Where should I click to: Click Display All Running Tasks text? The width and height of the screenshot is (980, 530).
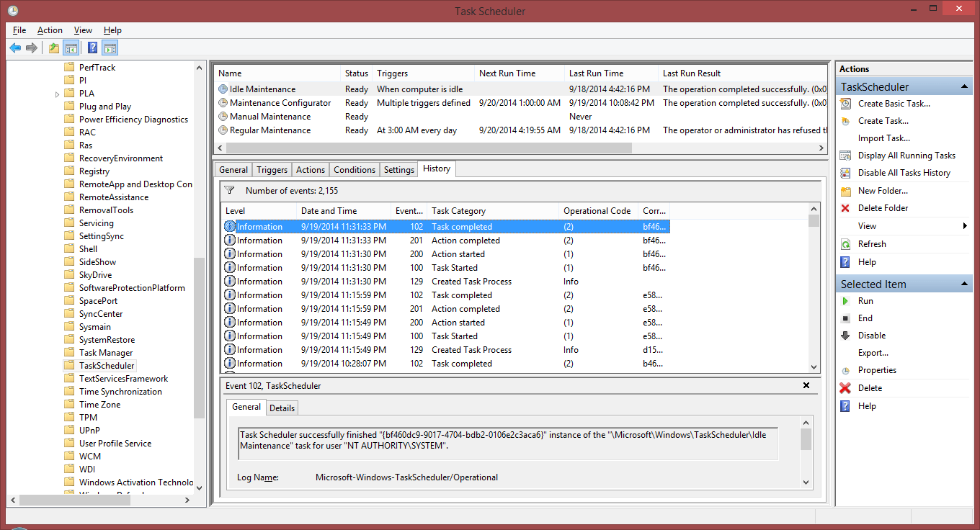tap(906, 156)
